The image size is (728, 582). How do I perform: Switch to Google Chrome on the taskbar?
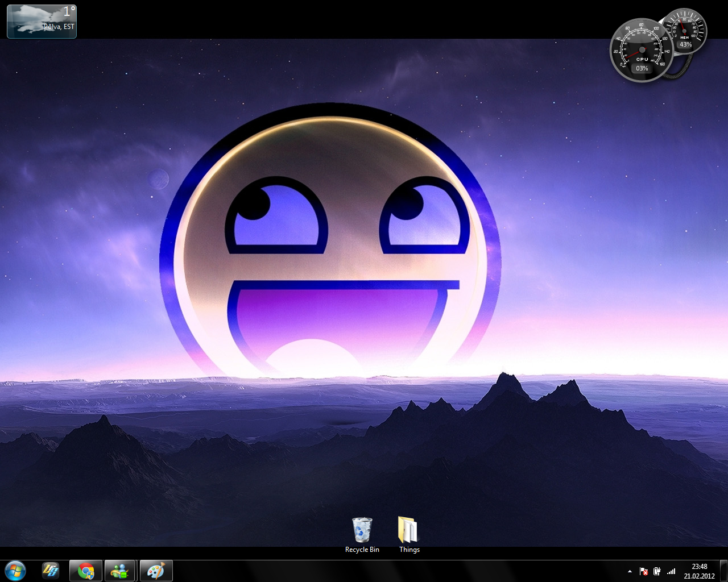tap(86, 571)
